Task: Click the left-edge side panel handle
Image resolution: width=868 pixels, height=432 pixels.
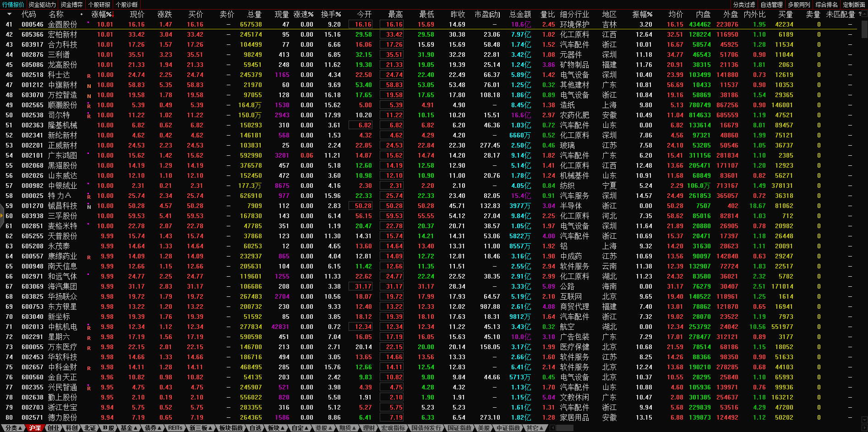Action: (2, 216)
